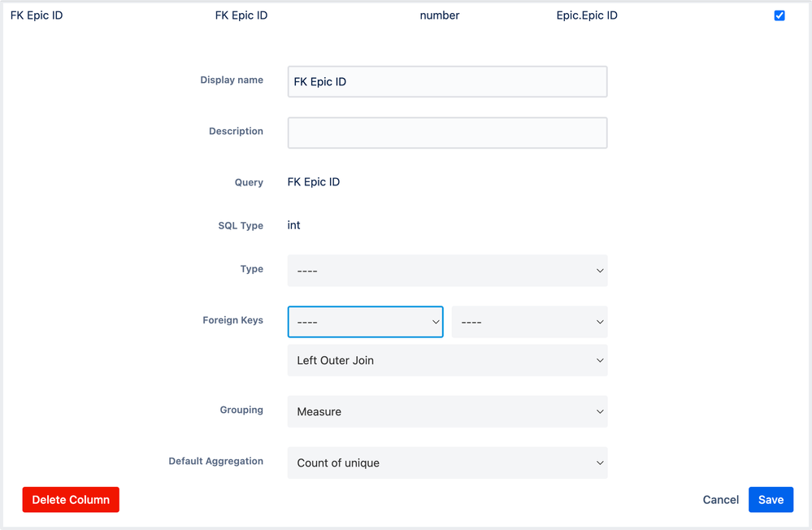Open the Type dropdown
The image size is (812, 530).
pyautogui.click(x=447, y=271)
